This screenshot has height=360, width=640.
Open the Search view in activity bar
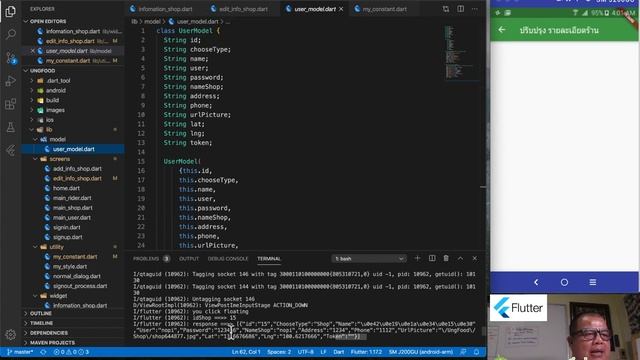tap(11, 34)
